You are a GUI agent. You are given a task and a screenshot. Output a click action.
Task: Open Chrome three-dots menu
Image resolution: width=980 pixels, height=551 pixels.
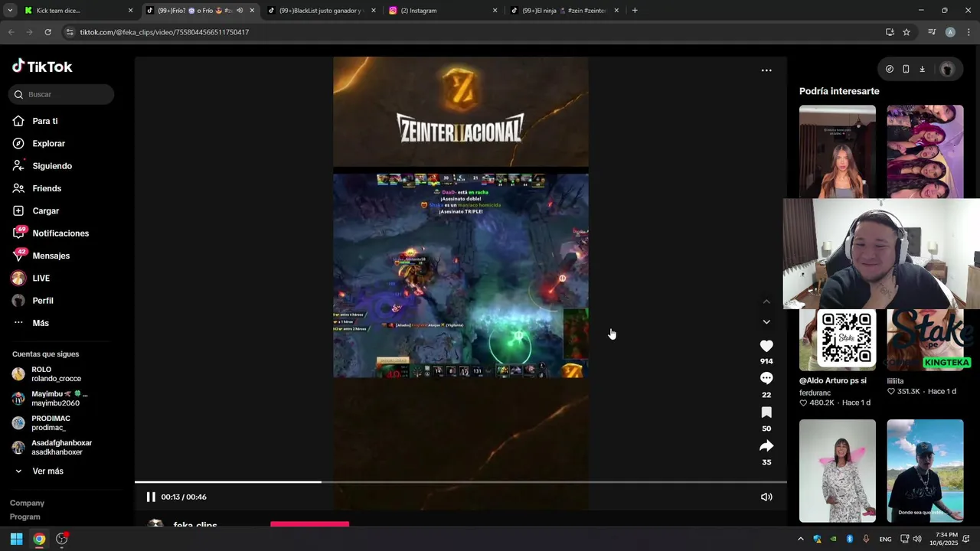point(969,32)
